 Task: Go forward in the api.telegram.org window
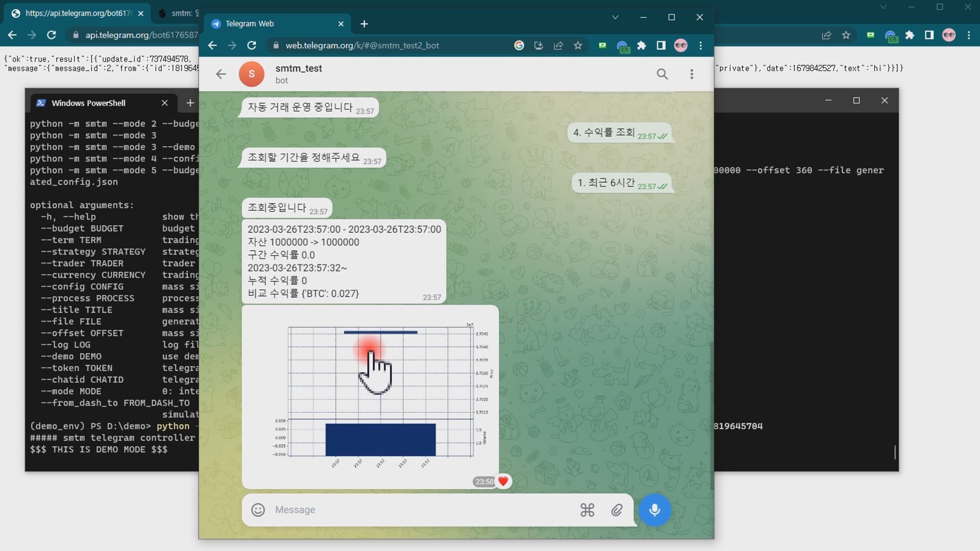click(32, 35)
